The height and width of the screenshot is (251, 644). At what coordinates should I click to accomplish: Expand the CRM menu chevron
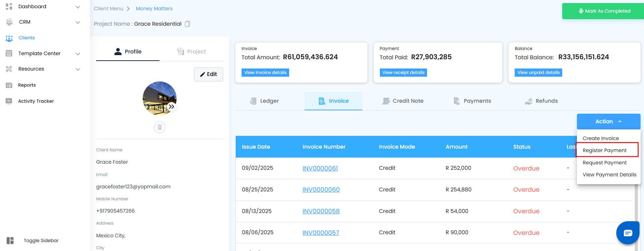78,22
